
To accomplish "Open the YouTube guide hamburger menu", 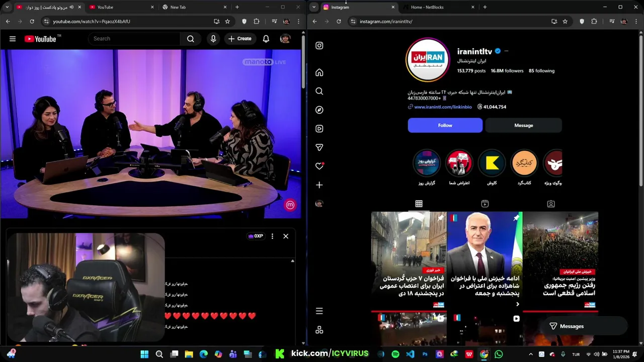I will pos(13,39).
